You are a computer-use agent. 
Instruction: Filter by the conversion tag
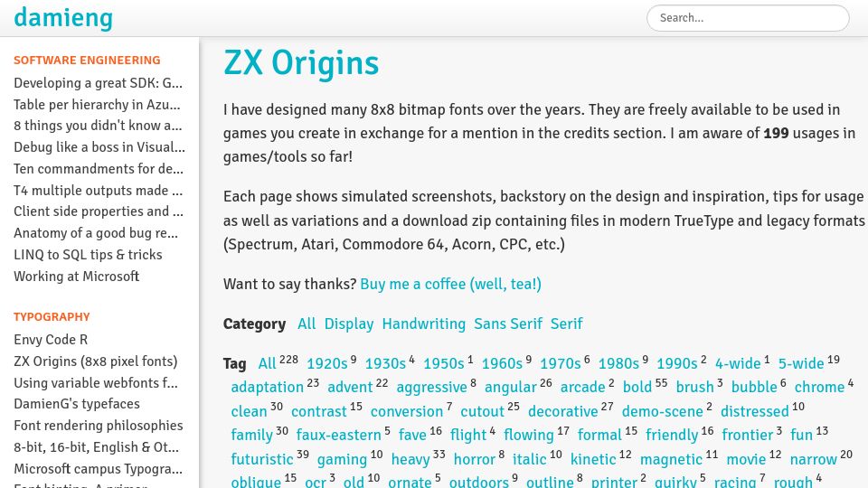click(x=407, y=412)
